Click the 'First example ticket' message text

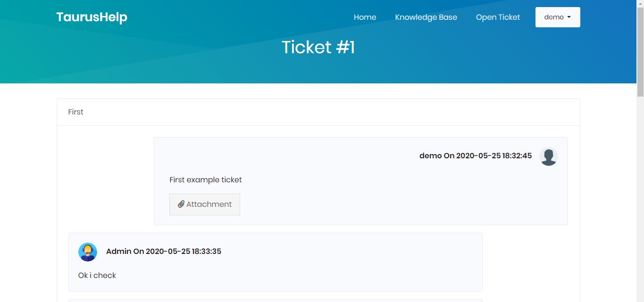pyautogui.click(x=205, y=180)
